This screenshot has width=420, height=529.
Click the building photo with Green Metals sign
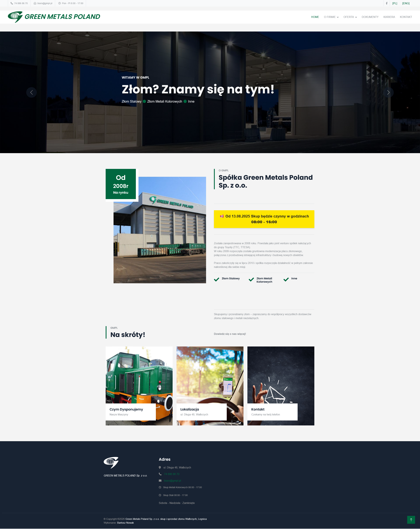click(x=160, y=230)
